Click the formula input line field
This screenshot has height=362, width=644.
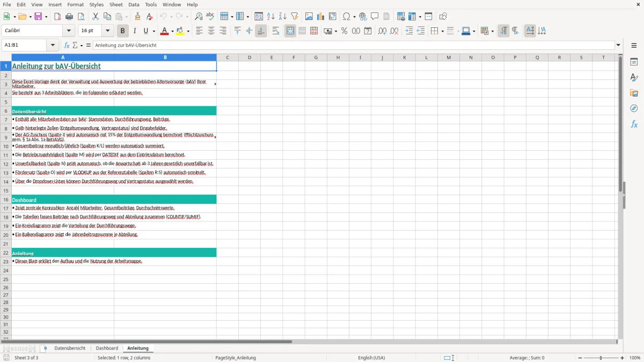pos(354,46)
